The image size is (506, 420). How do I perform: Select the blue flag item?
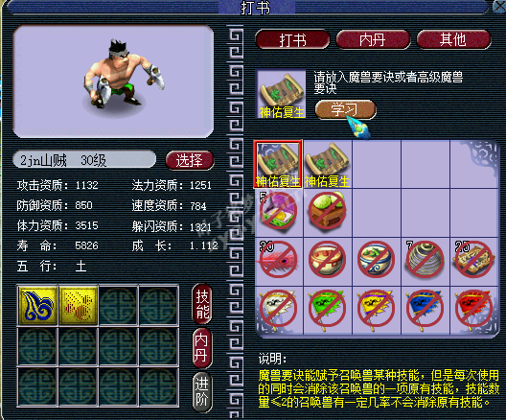point(425,310)
